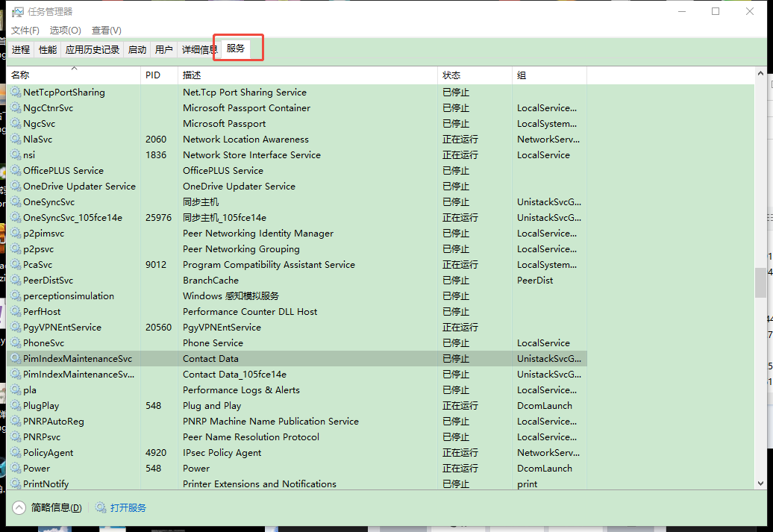Select the gear icon for OfficePLUS Service
Image resolution: width=773 pixels, height=532 pixels.
click(16, 171)
